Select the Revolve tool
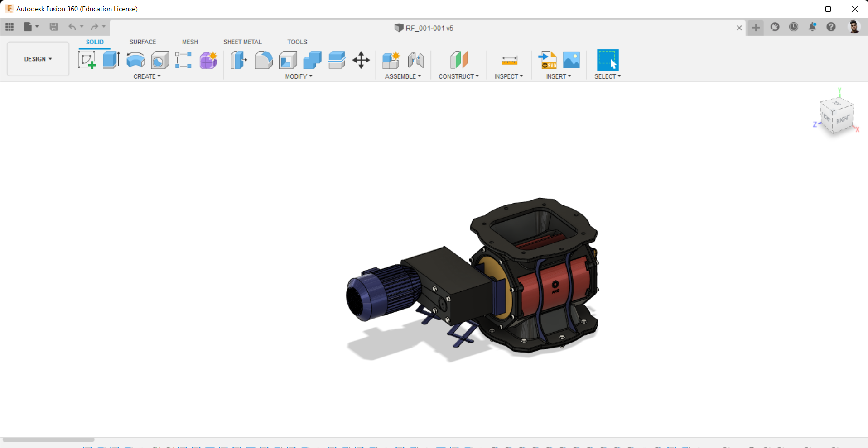Image resolution: width=868 pixels, height=448 pixels. tap(135, 60)
